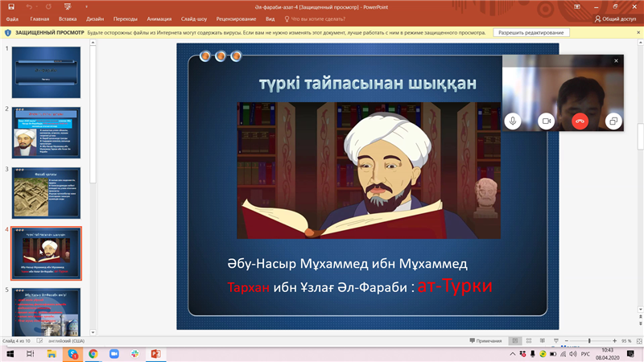Image resolution: width=644 pixels, height=362 pixels.
Task: Open Zoom app from the taskbar
Action: (x=114, y=354)
